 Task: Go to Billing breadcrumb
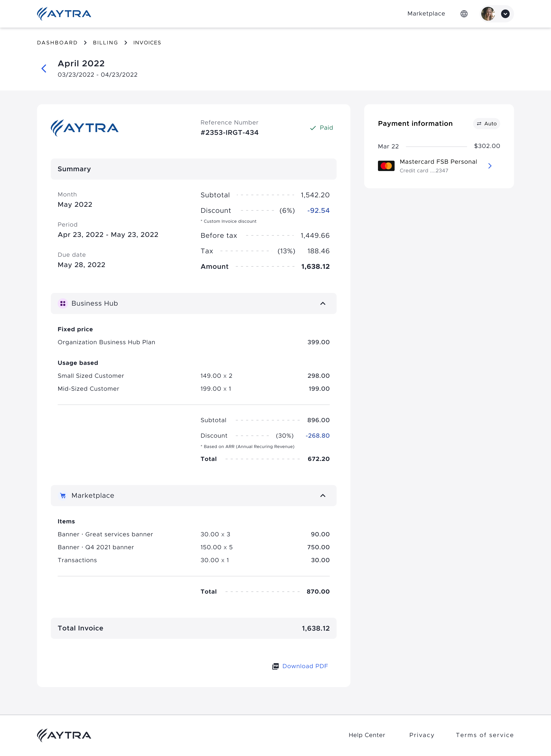tap(105, 43)
